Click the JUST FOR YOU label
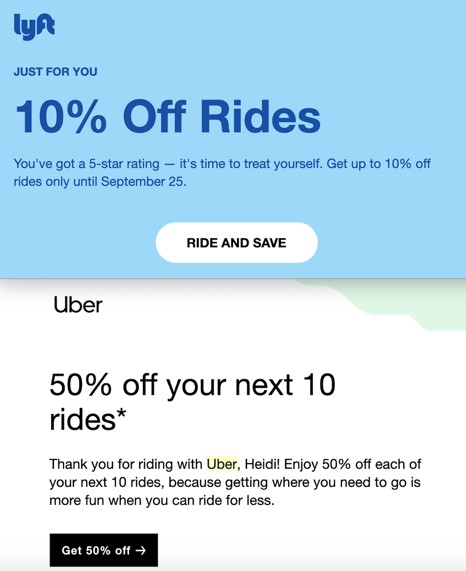 coord(55,71)
